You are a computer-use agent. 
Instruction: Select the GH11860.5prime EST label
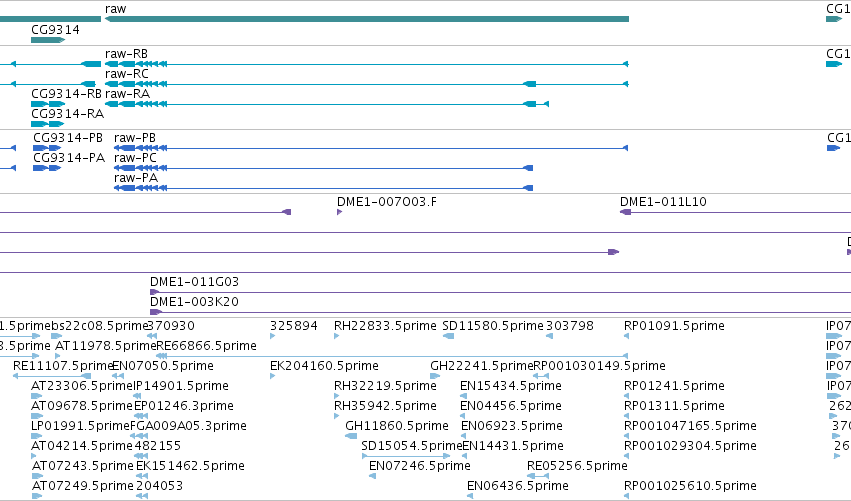(x=397, y=426)
